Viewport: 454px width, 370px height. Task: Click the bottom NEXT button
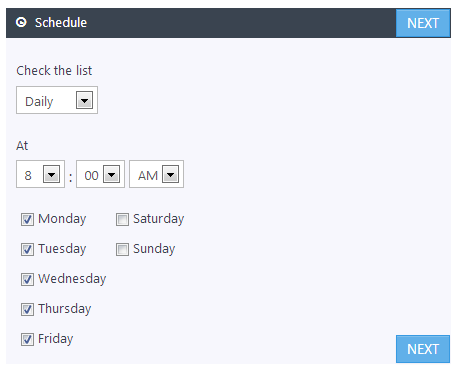[423, 349]
